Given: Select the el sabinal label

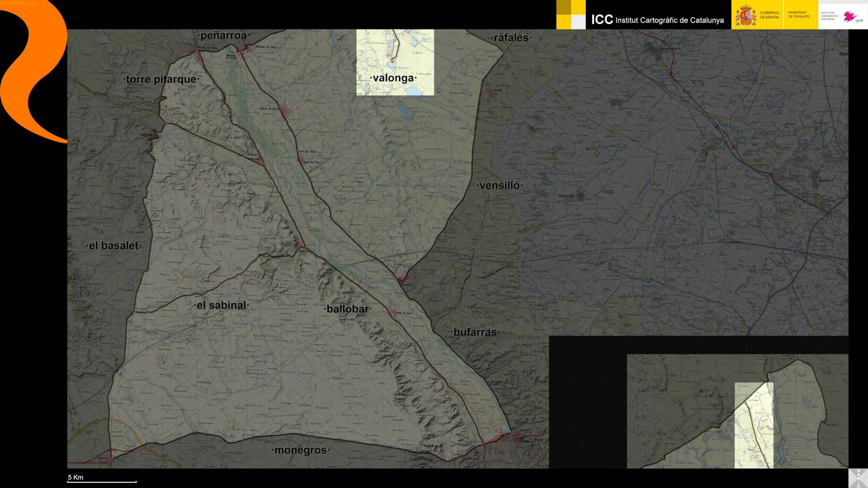Looking at the screenshot, I should click(x=221, y=305).
